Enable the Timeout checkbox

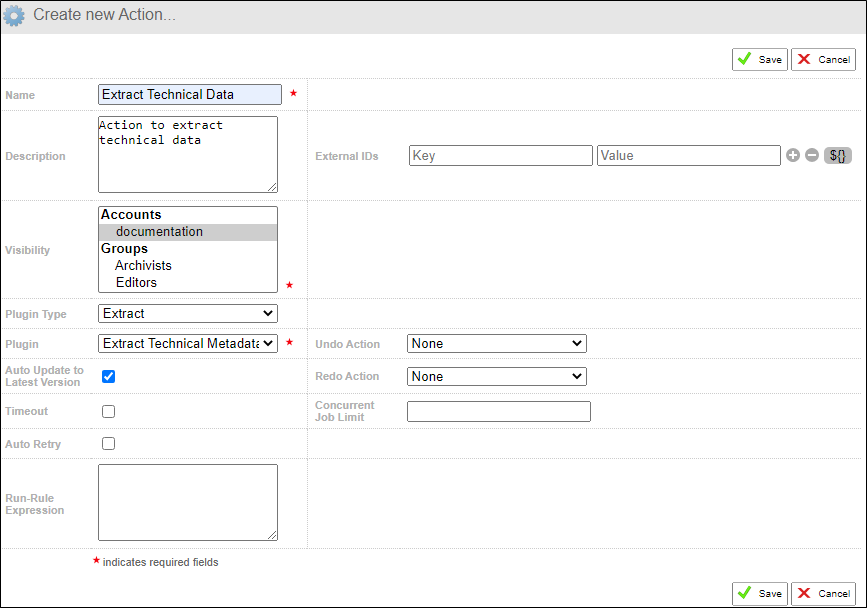[x=109, y=411]
